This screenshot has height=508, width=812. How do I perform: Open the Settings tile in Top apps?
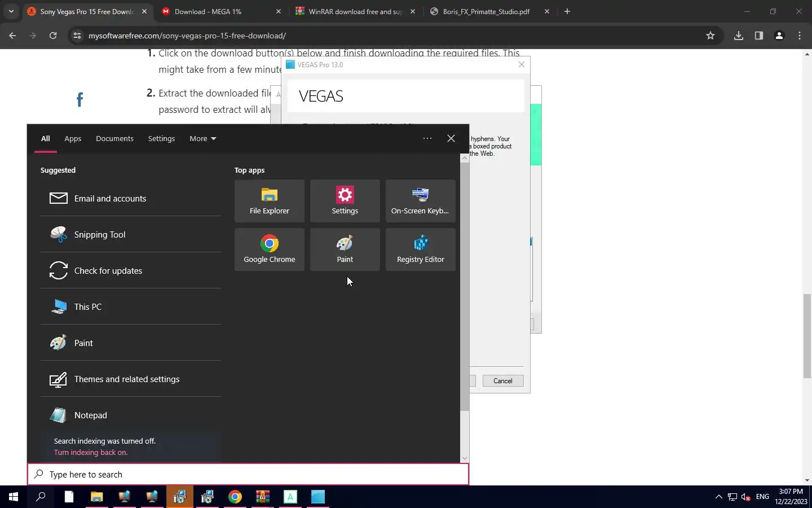coord(345,201)
